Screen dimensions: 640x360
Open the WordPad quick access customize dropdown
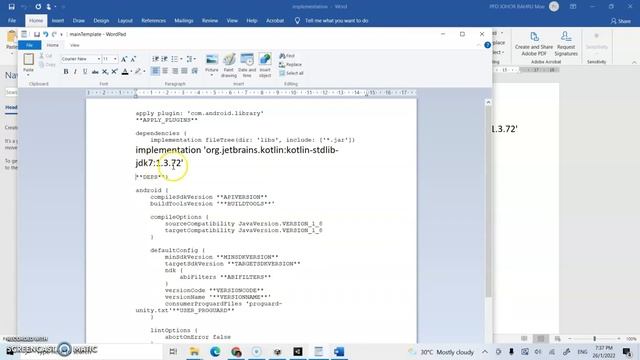(62, 34)
